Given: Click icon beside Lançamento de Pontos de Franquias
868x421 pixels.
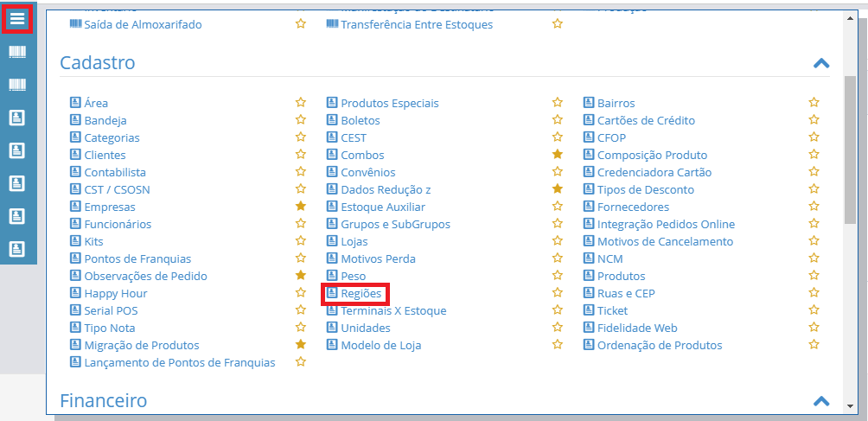Looking at the screenshot, I should 75,362.
